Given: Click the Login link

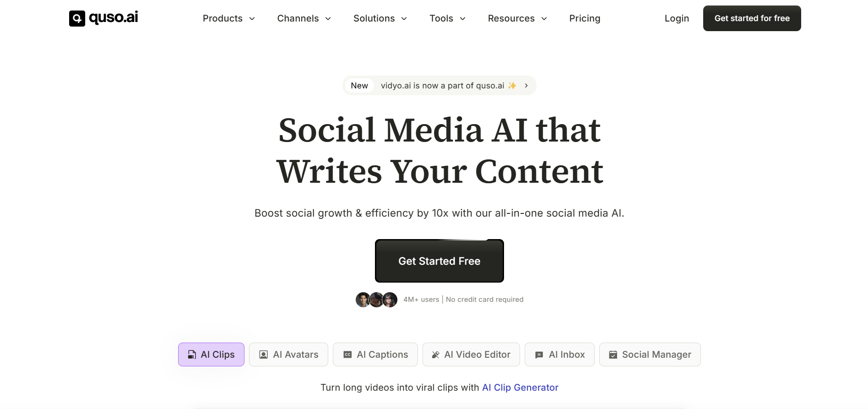Looking at the screenshot, I should [x=677, y=18].
